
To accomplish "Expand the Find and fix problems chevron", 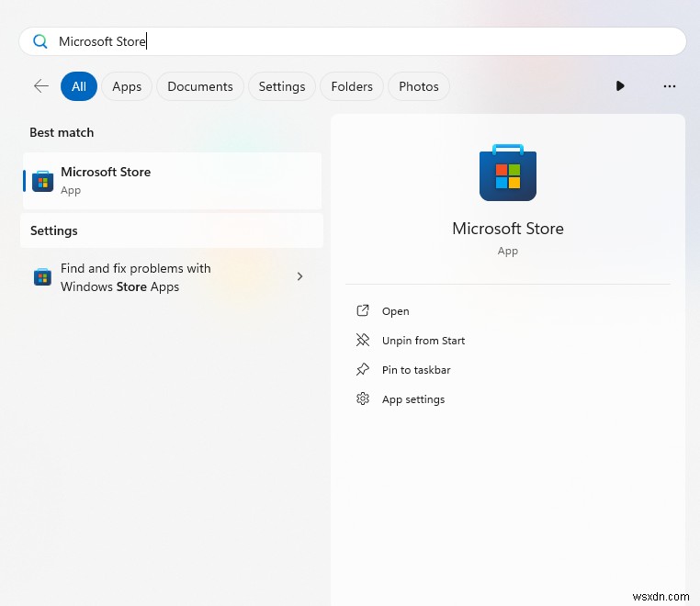I will [x=300, y=276].
